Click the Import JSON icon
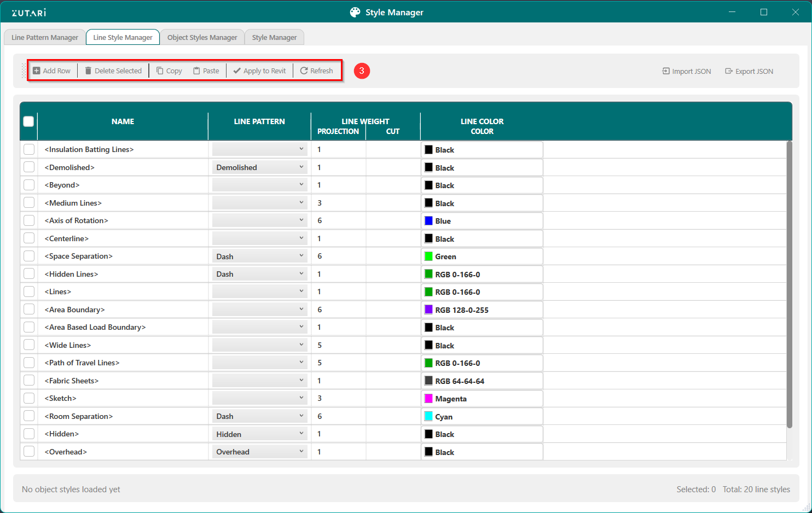Screen dimensions: 812x513 [666, 72]
